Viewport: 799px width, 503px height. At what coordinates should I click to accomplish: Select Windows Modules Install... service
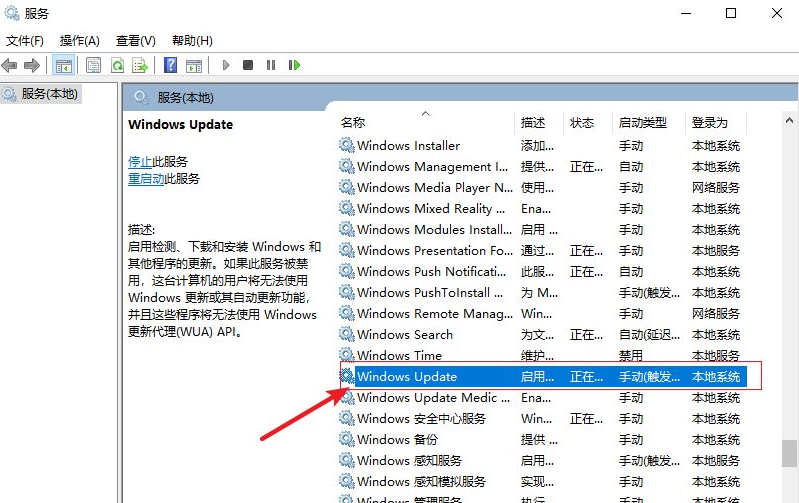coord(542,230)
